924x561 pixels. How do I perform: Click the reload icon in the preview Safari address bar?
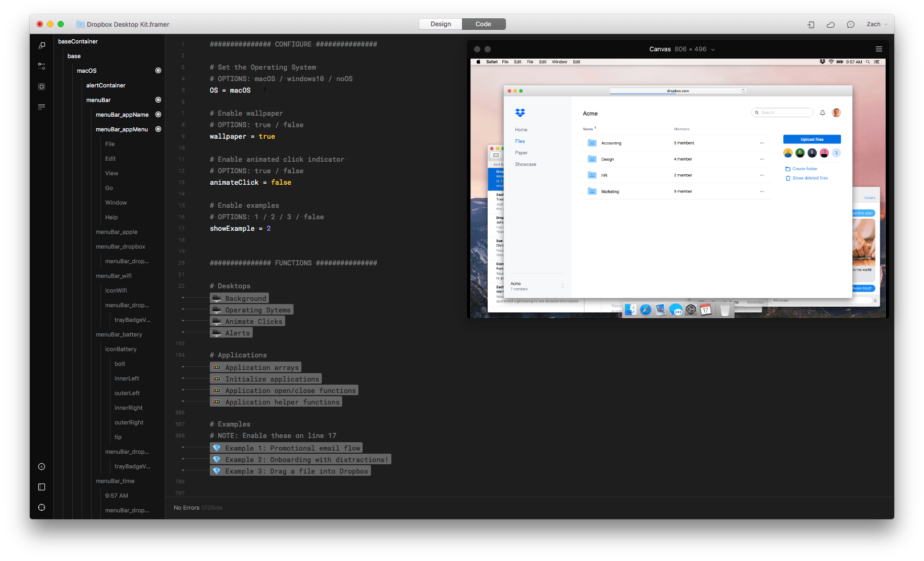click(x=743, y=91)
